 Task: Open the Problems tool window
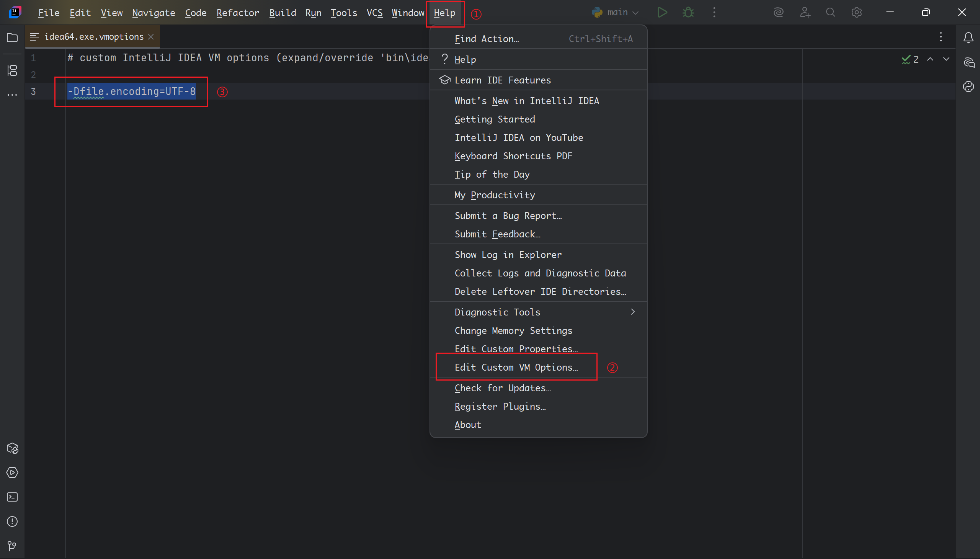click(x=12, y=521)
